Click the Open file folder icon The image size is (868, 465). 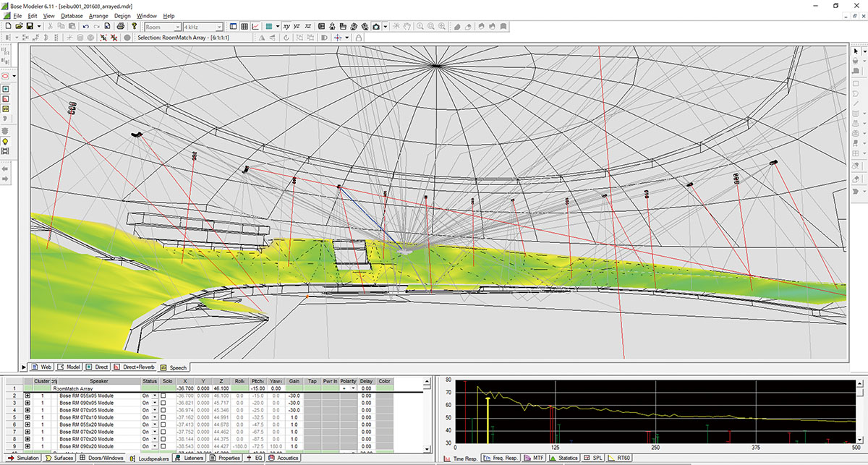[18, 27]
